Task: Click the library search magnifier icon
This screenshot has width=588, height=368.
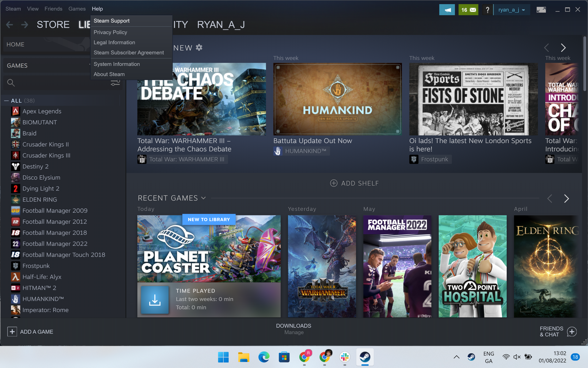Action: point(11,83)
